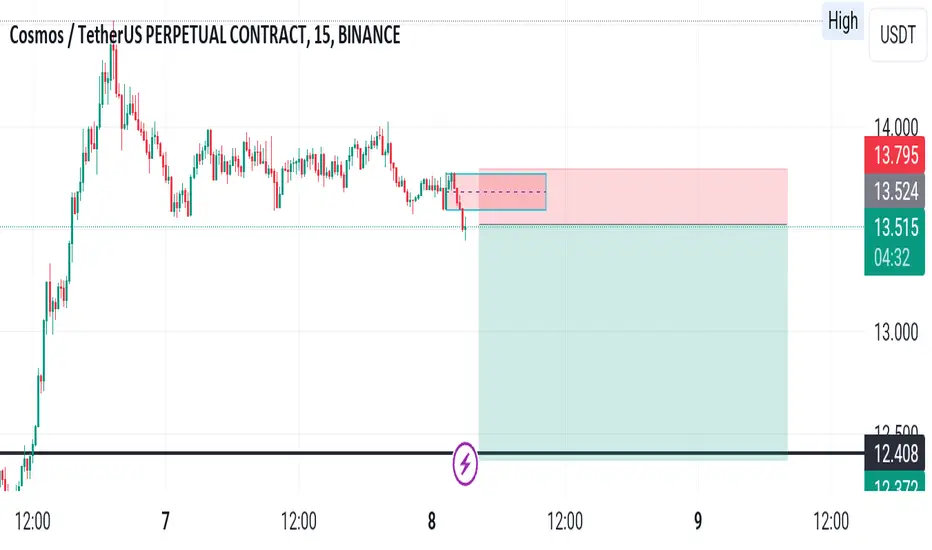Click the Cosmos / TetherUS chart title

(x=205, y=35)
